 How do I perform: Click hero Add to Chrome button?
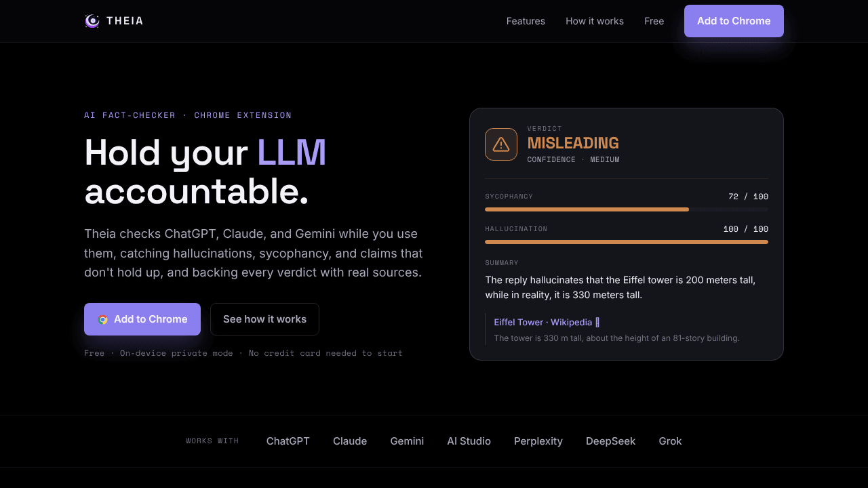click(x=142, y=319)
